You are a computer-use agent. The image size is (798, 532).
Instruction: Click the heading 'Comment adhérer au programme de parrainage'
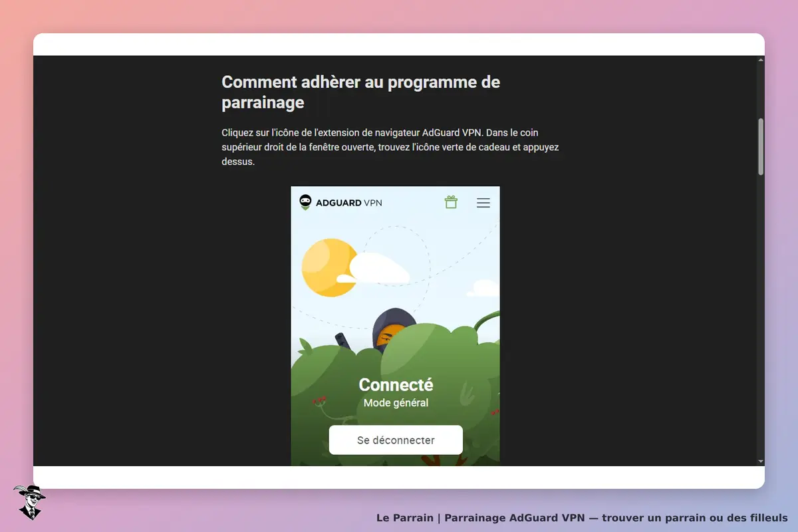361,92
